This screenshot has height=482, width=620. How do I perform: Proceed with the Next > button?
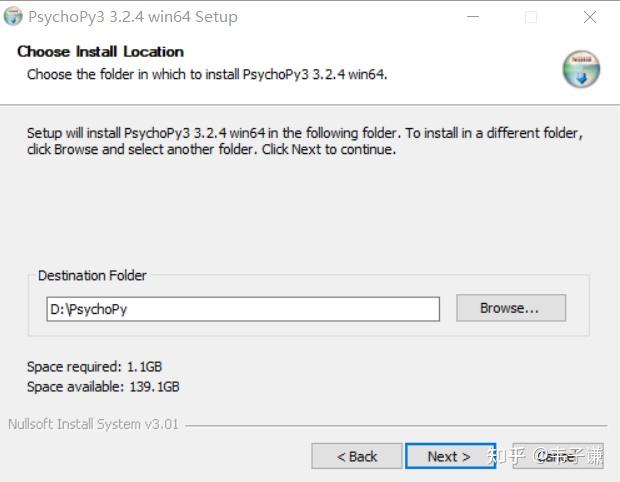[449, 456]
